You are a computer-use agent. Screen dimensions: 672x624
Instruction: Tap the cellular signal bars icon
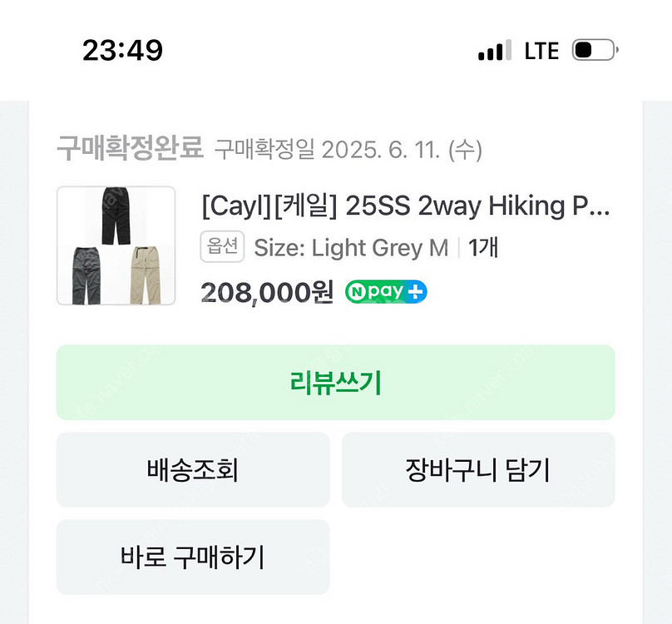point(495,52)
